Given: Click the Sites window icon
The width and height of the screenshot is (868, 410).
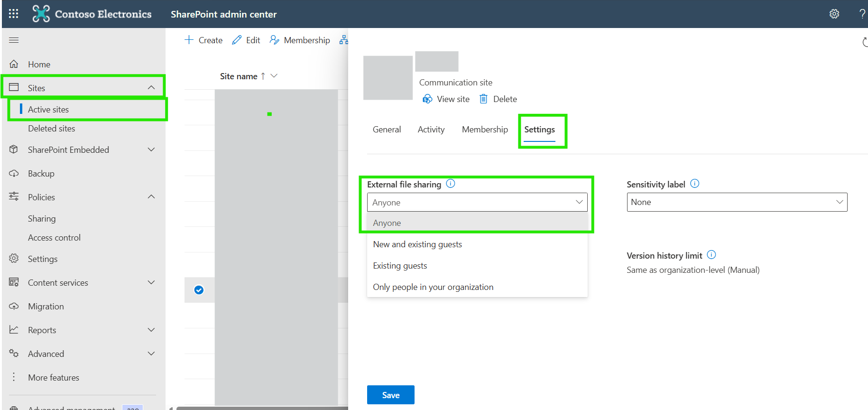Looking at the screenshot, I should pos(14,87).
